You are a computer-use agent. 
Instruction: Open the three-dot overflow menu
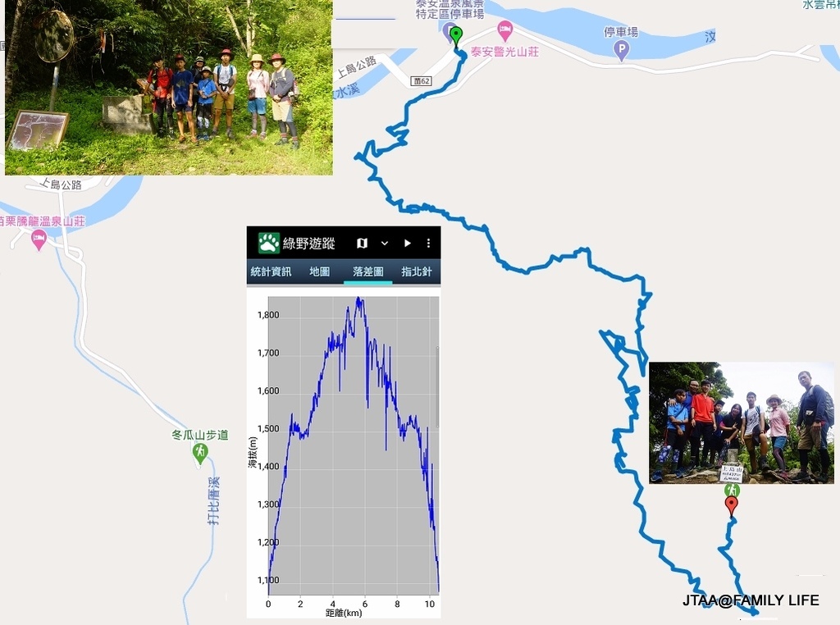(428, 243)
